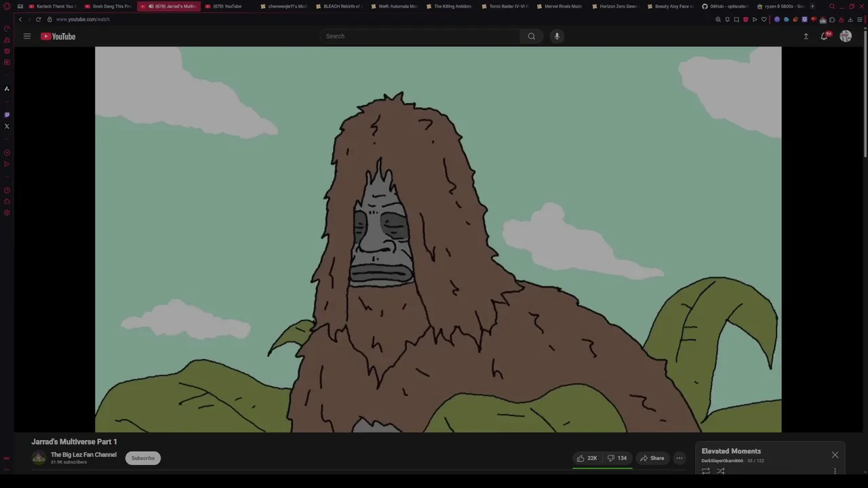Open browser easy setup menu icon

[x=860, y=19]
